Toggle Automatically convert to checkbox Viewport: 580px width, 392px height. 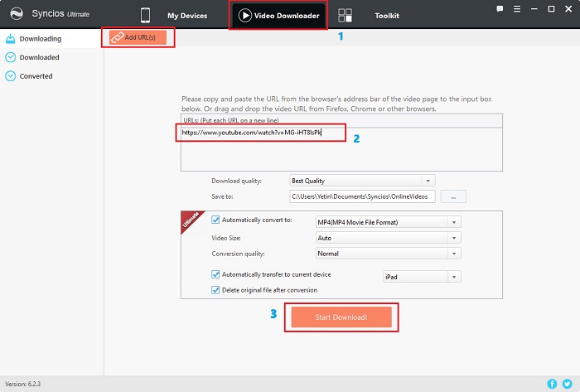coord(215,220)
